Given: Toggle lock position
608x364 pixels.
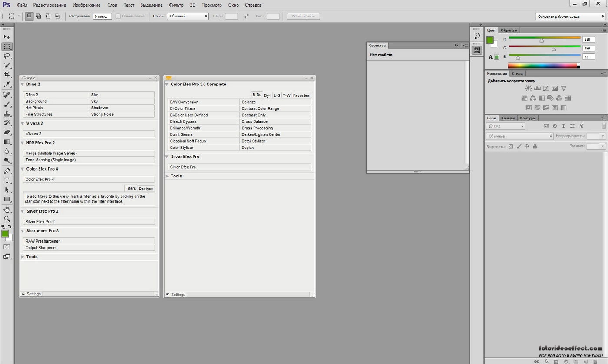Looking at the screenshot, I should tap(526, 147).
